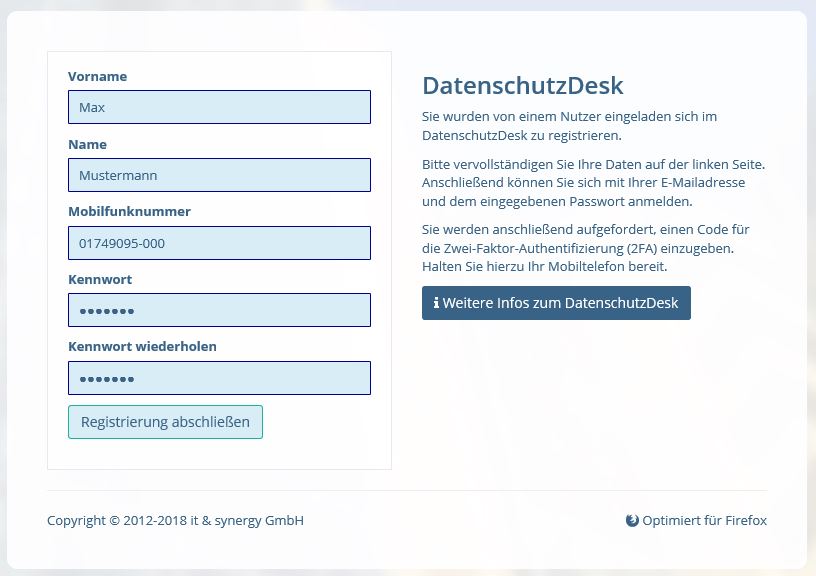Click the Kennwort password field
This screenshot has height=576, width=816.
(219, 311)
